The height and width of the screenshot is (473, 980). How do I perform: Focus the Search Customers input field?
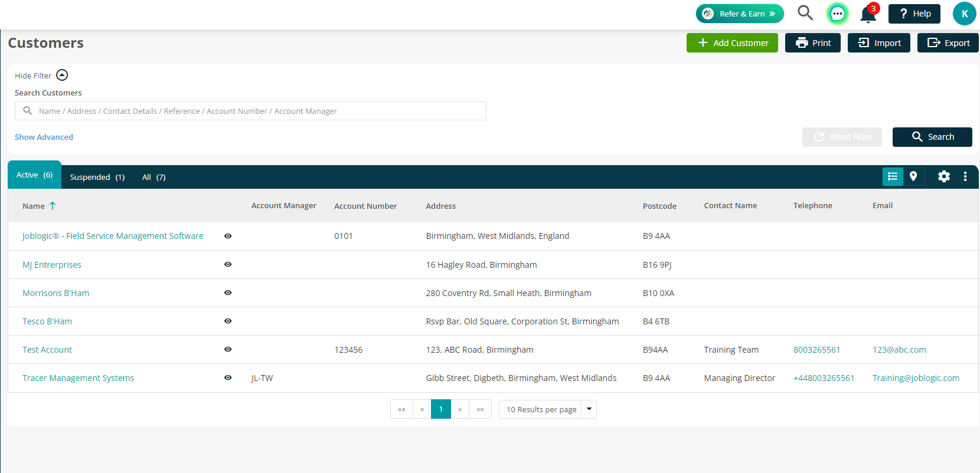coord(250,111)
